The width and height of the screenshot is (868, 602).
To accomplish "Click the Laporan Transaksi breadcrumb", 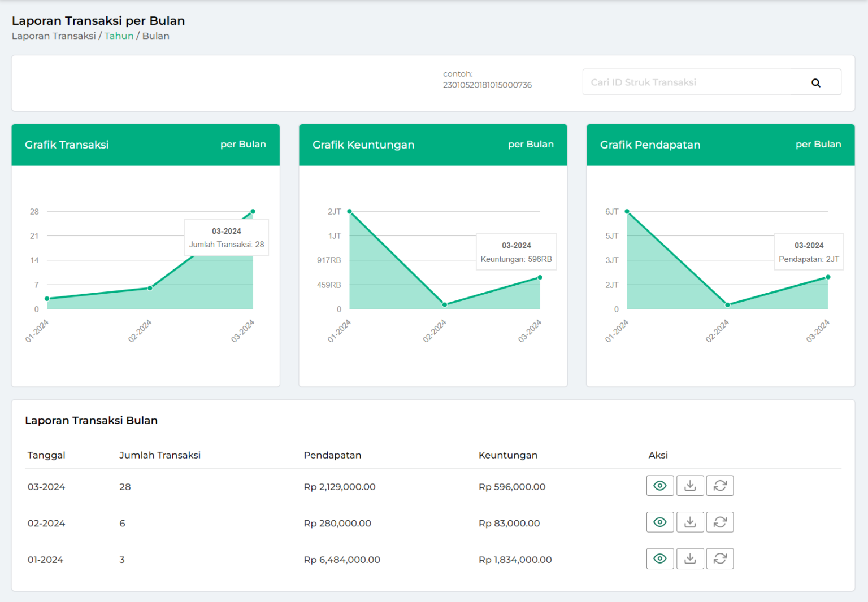I will pyautogui.click(x=54, y=36).
